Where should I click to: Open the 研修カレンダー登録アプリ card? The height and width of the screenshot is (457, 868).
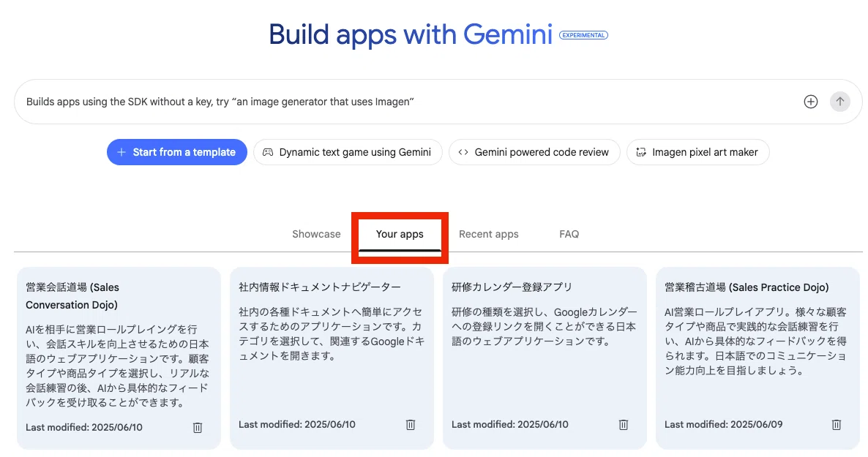(545, 358)
